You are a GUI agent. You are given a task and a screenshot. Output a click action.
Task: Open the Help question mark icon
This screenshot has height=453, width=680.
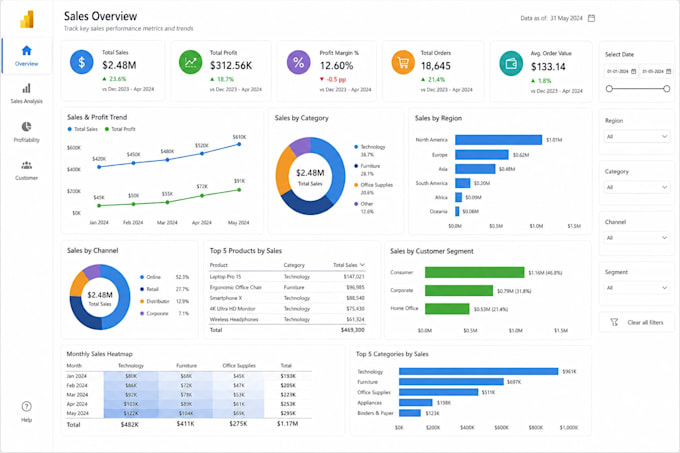[x=26, y=406]
